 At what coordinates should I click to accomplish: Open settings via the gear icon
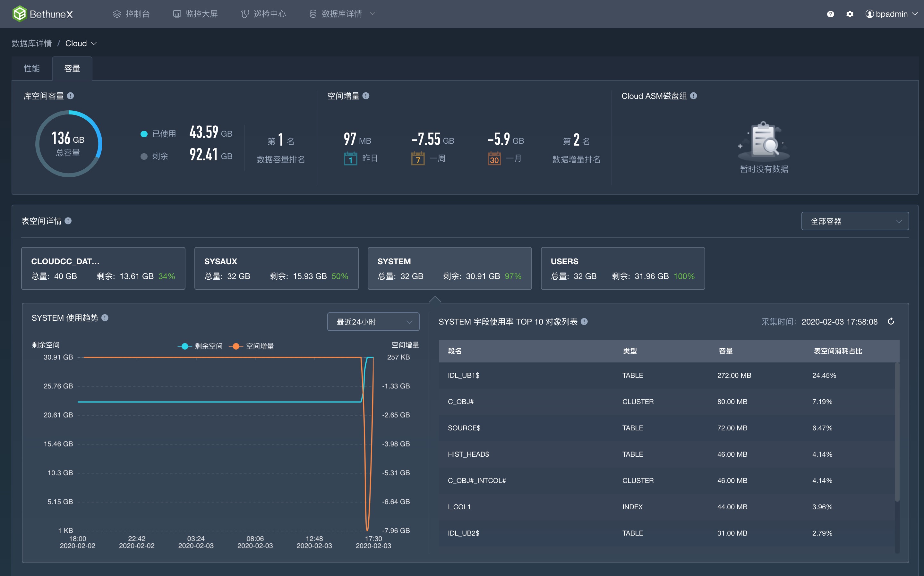click(x=850, y=14)
